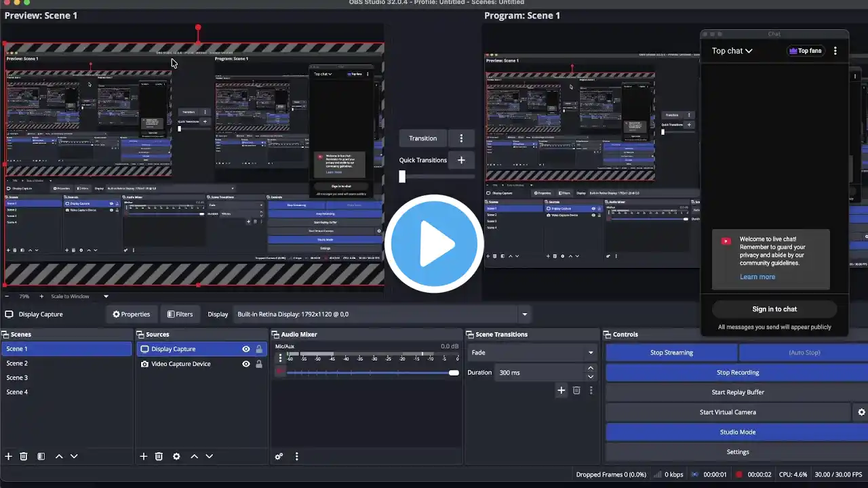The image size is (868, 488).
Task: Hide the Display Capture source
Action: pos(246,349)
